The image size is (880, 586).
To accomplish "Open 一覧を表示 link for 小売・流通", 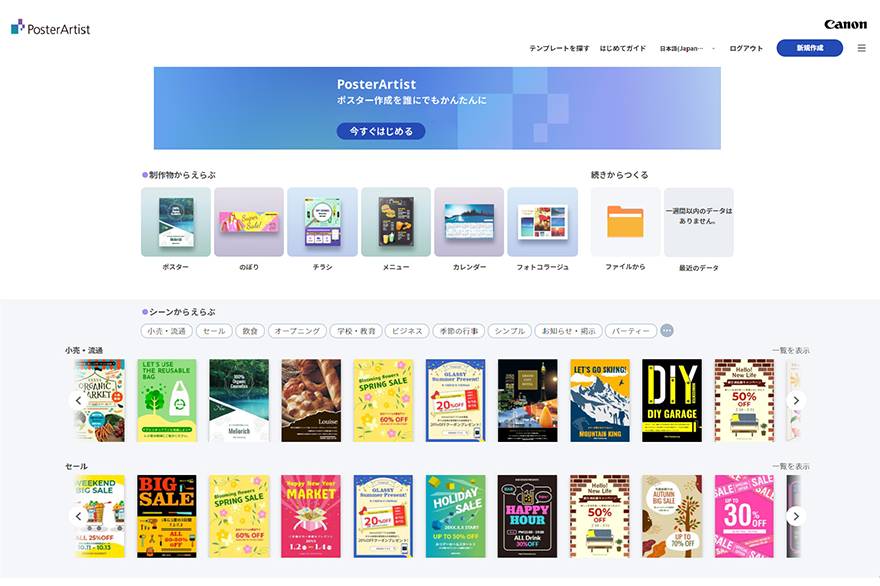I will point(790,351).
